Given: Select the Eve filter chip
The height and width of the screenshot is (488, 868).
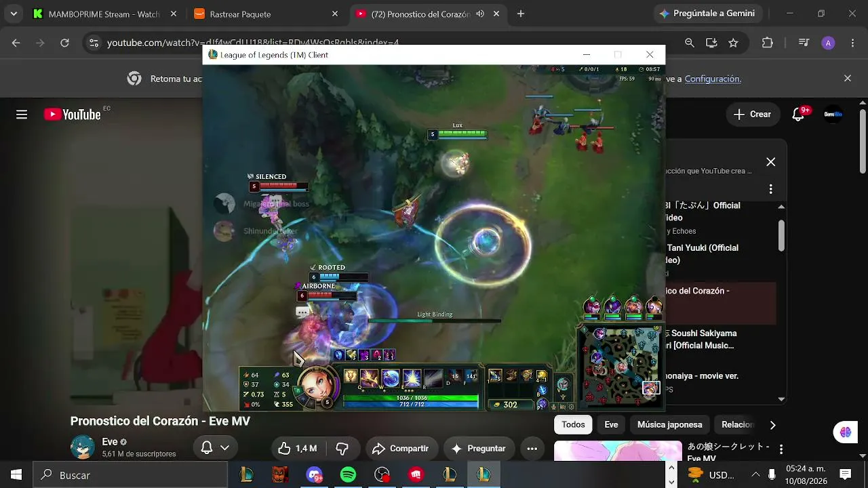Looking at the screenshot, I should tap(611, 425).
